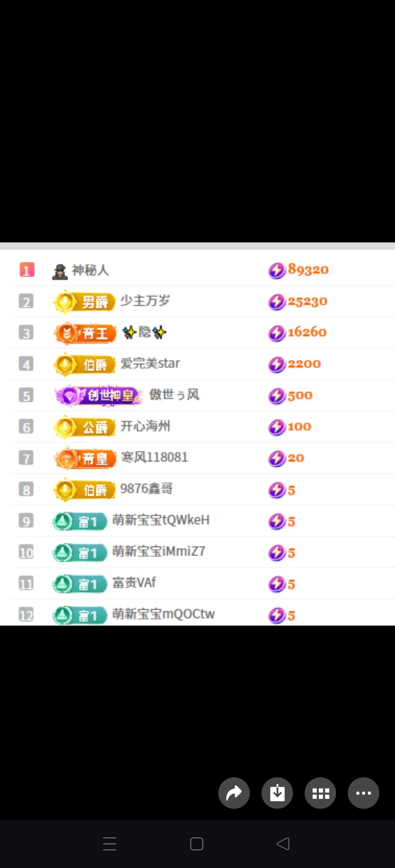Select the username 富贵VAf

[134, 582]
